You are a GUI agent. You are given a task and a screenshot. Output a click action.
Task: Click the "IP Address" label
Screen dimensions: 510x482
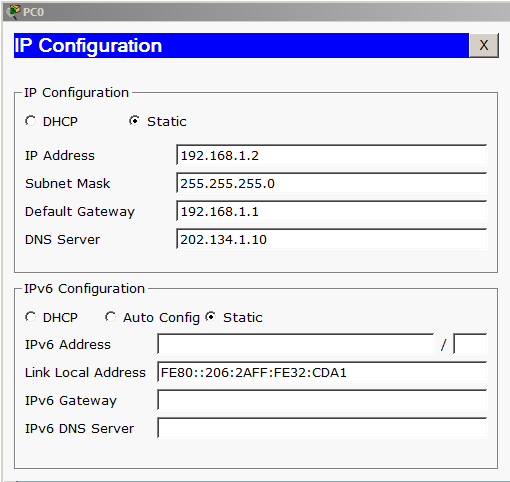(60, 155)
